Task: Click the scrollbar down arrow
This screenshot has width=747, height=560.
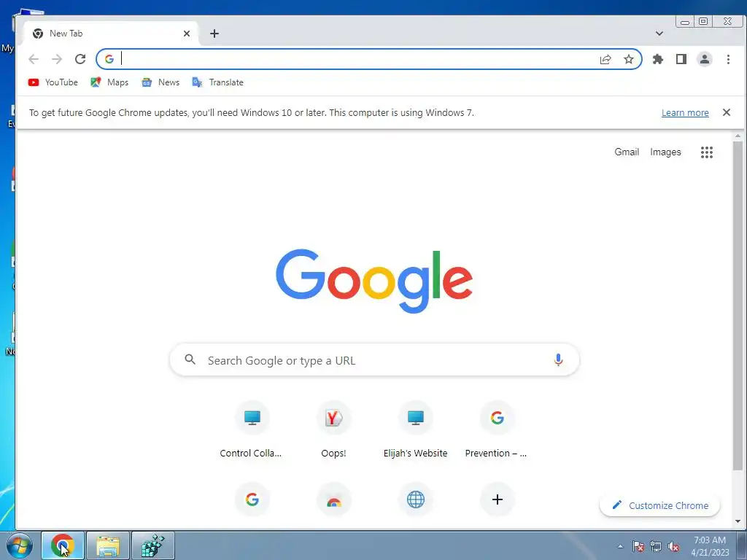Action: coord(738,521)
